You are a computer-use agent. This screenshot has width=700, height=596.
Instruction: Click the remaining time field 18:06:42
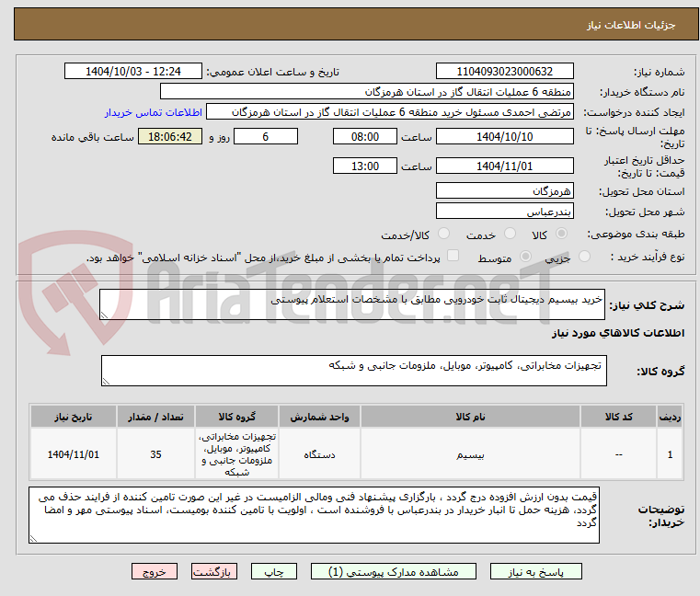[x=170, y=137]
